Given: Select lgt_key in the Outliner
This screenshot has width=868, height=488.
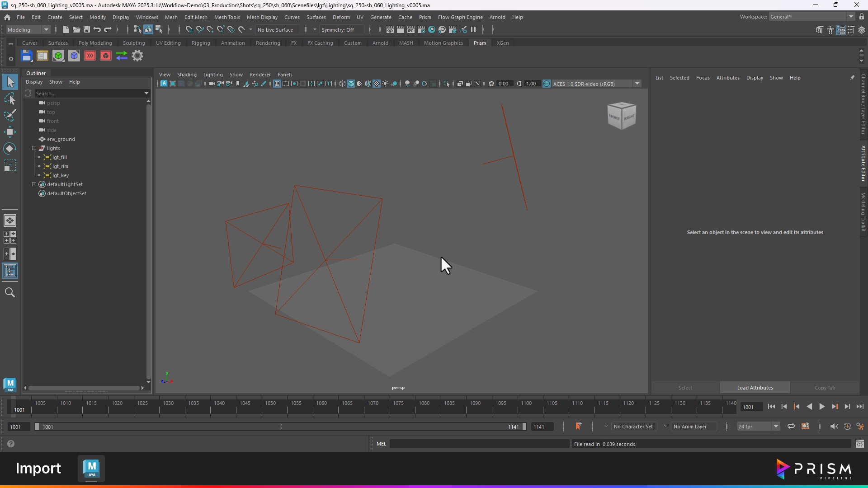Looking at the screenshot, I should [x=61, y=175].
